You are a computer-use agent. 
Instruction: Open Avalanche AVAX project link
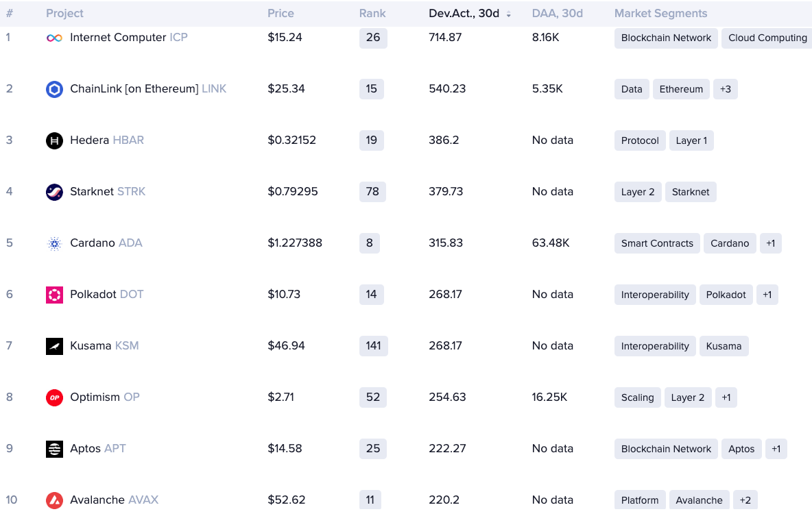114,500
